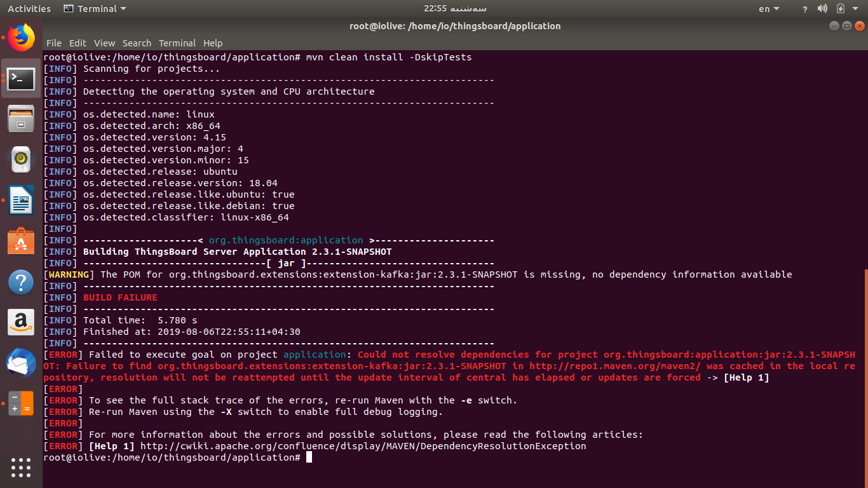Open Ubuntu Software from the dock

21,241
